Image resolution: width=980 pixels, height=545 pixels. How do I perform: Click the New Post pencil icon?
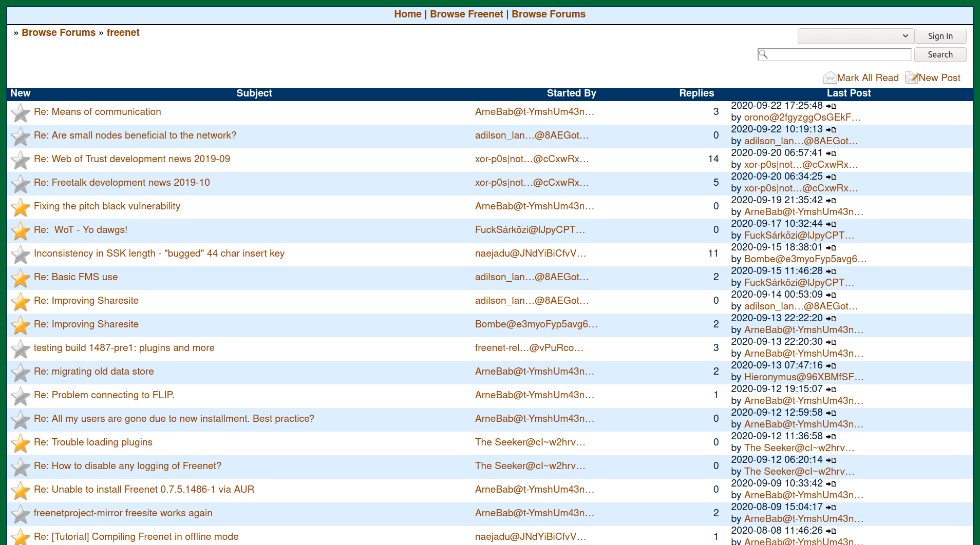pyautogui.click(x=912, y=77)
